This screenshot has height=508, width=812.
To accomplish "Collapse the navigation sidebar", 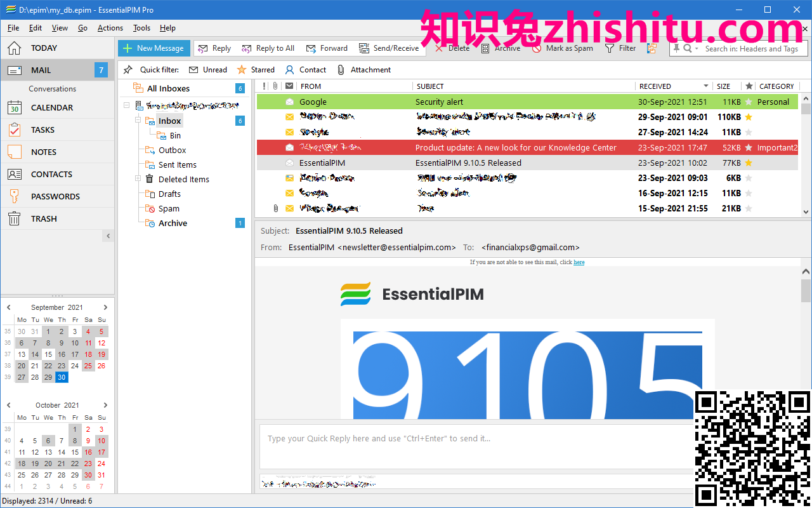I will click(108, 236).
